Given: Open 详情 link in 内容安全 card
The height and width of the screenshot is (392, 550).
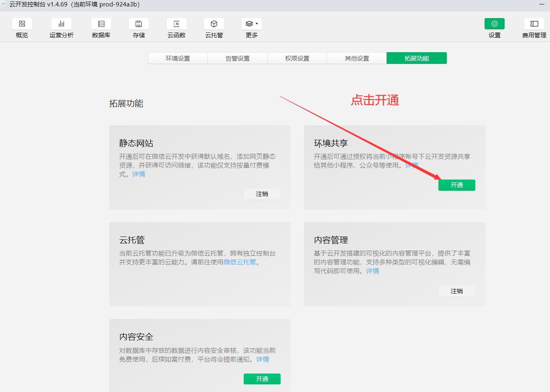Looking at the screenshot, I should (263, 359).
